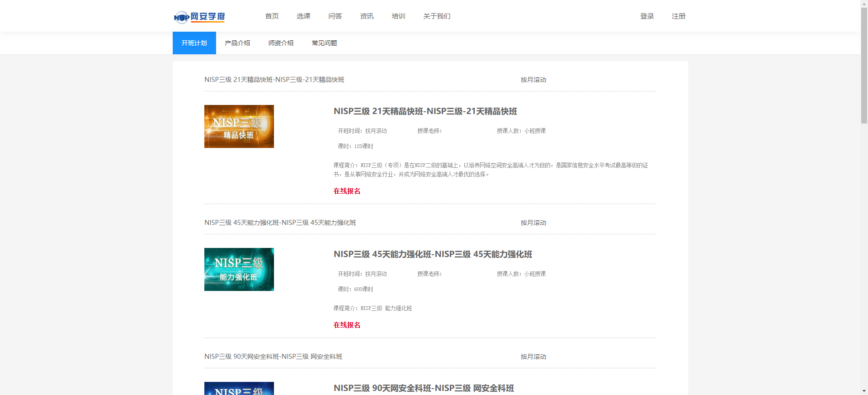
Task: Click the bold 90天网安全科班 course title
Action: (424, 388)
